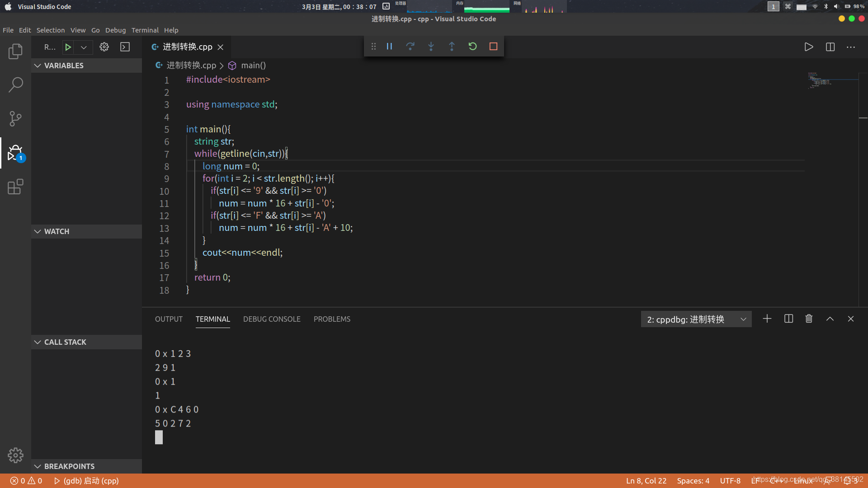Run code with top-right play icon
The height and width of the screenshot is (488, 868).
pyautogui.click(x=809, y=47)
